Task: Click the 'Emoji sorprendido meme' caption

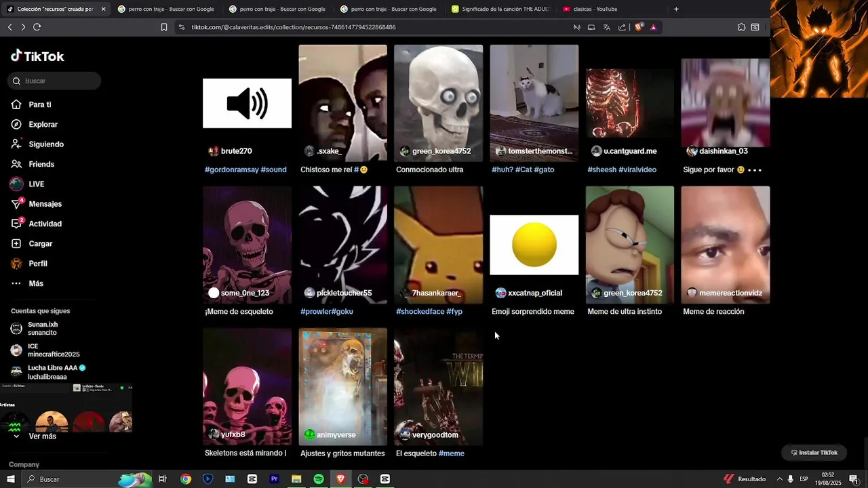Action: [533, 312]
